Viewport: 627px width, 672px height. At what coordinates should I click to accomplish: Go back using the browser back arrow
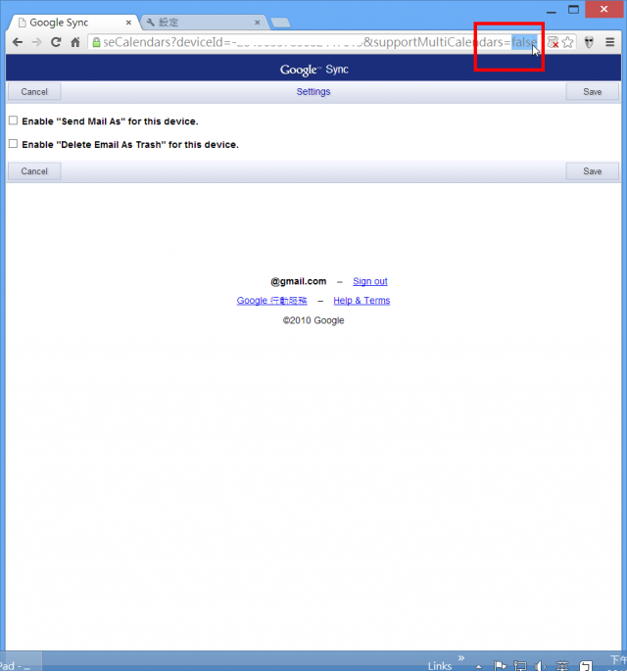point(18,42)
